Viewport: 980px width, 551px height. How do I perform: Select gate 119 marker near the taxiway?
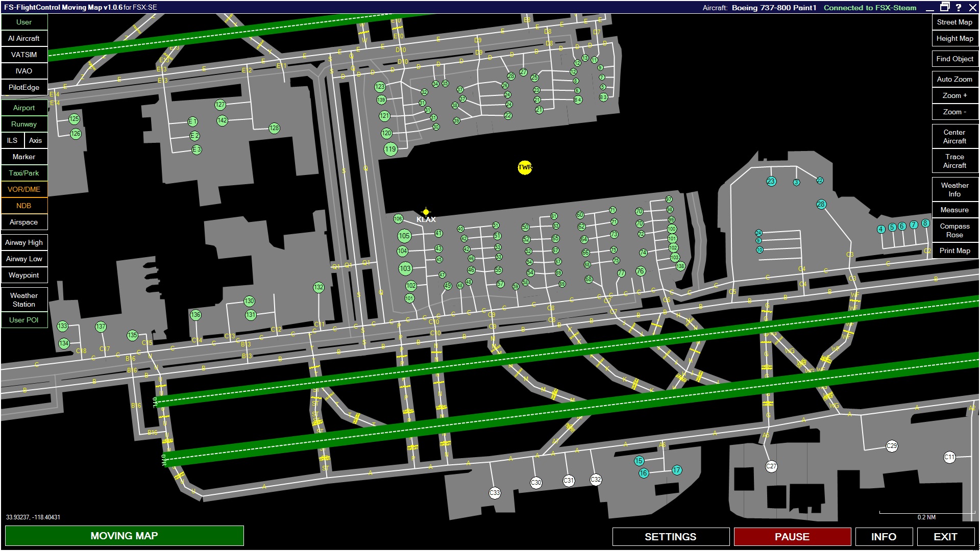click(390, 149)
